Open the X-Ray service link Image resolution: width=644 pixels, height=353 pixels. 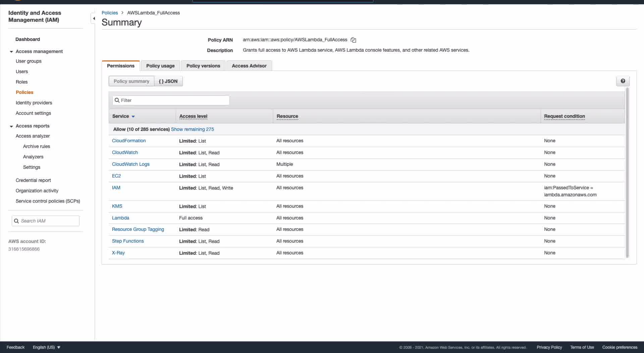coord(118,253)
